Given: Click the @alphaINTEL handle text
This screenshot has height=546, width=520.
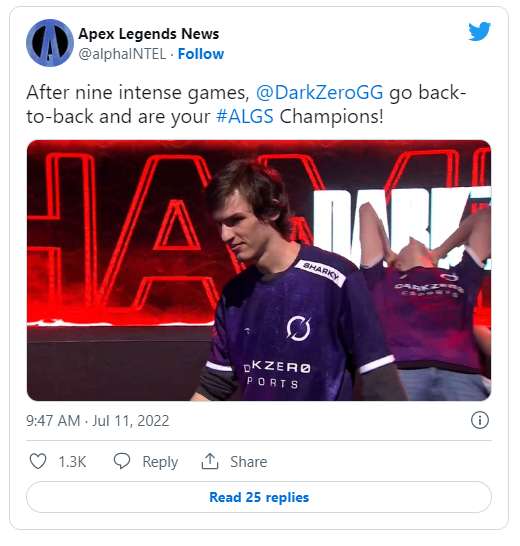Looking at the screenshot, I should coord(122,54).
